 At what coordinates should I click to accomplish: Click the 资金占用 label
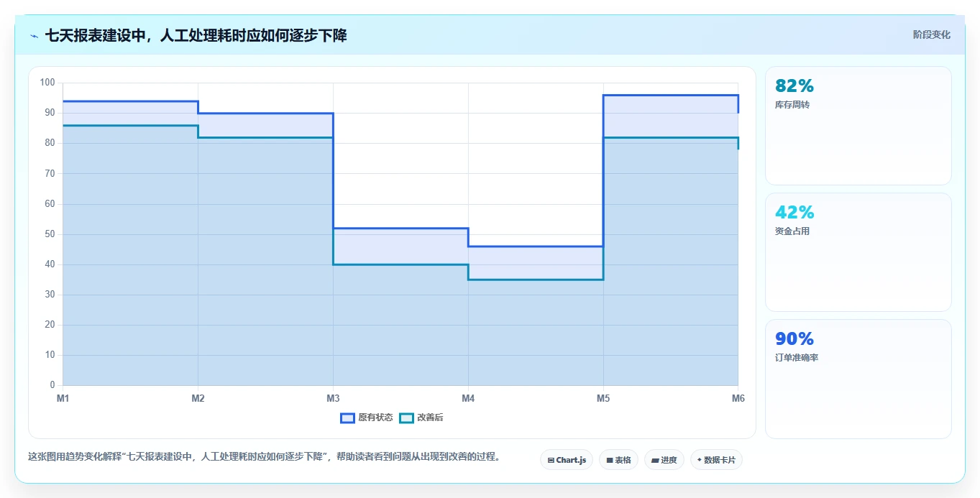792,231
